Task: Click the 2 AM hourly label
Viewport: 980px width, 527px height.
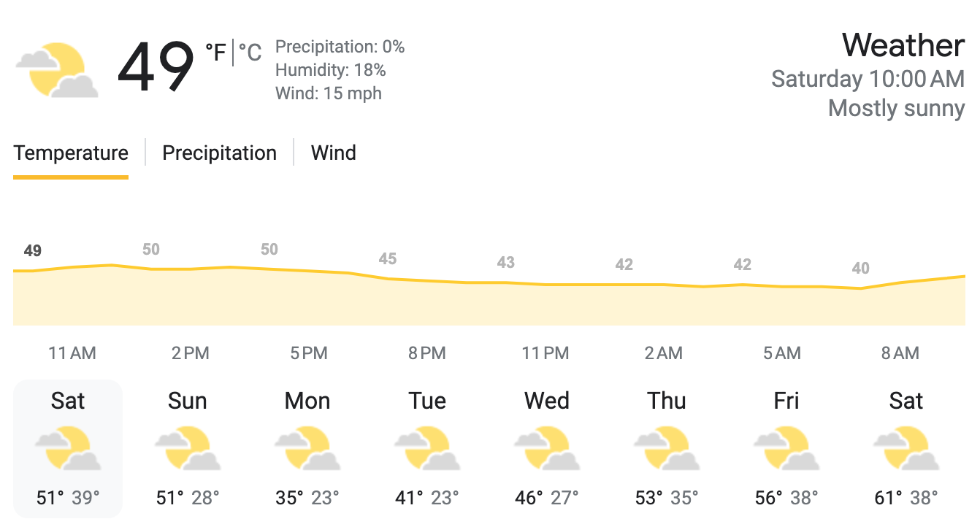Action: pyautogui.click(x=664, y=354)
